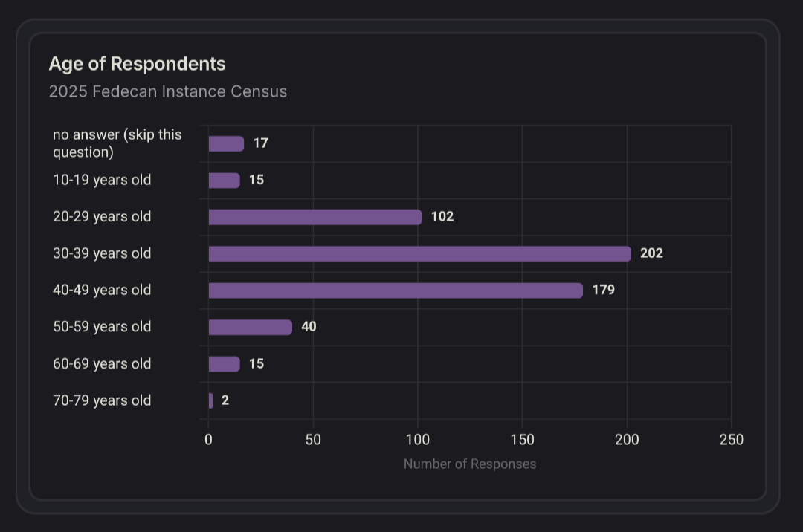Click the 179 value label
The width and height of the screenshot is (803, 532).
pos(603,290)
